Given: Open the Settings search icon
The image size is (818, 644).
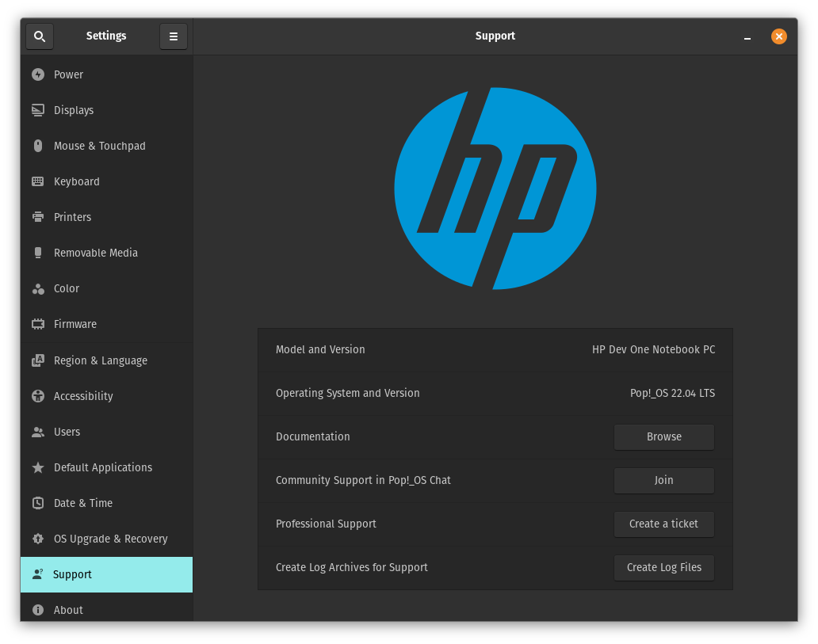Looking at the screenshot, I should pos(40,36).
